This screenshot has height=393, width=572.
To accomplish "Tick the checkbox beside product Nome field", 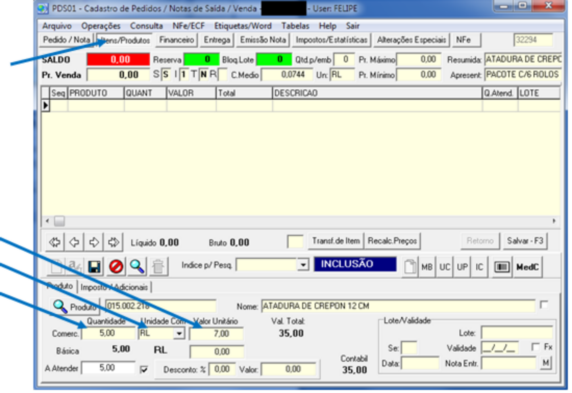I will coord(544,304).
